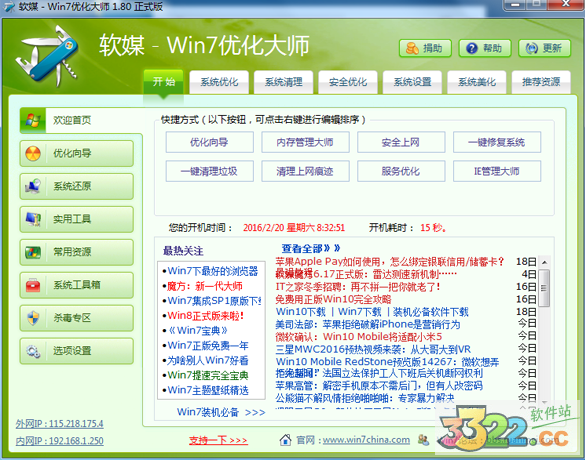Open news 免费用正版Win10完全攻略
Image resolution: width=585 pixels, height=460 pixels.
click(x=333, y=299)
